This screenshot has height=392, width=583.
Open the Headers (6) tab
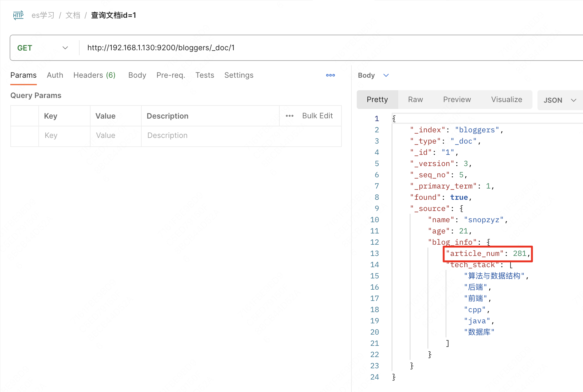point(94,75)
